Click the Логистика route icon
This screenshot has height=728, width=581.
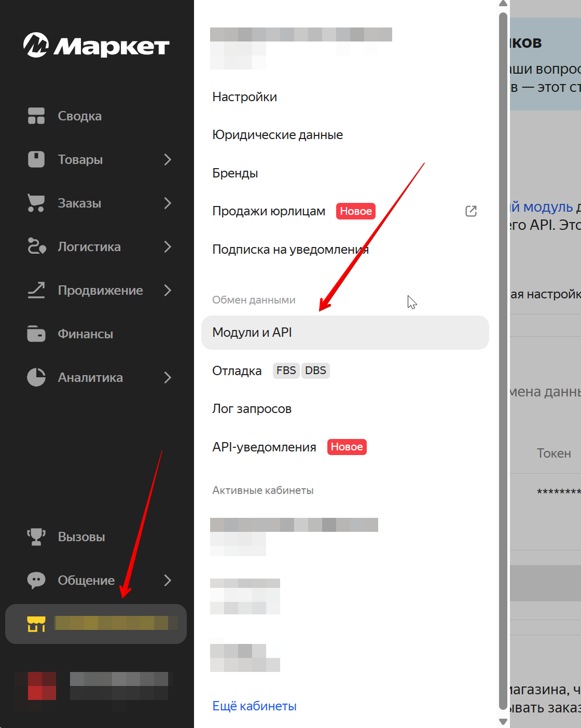(x=36, y=246)
